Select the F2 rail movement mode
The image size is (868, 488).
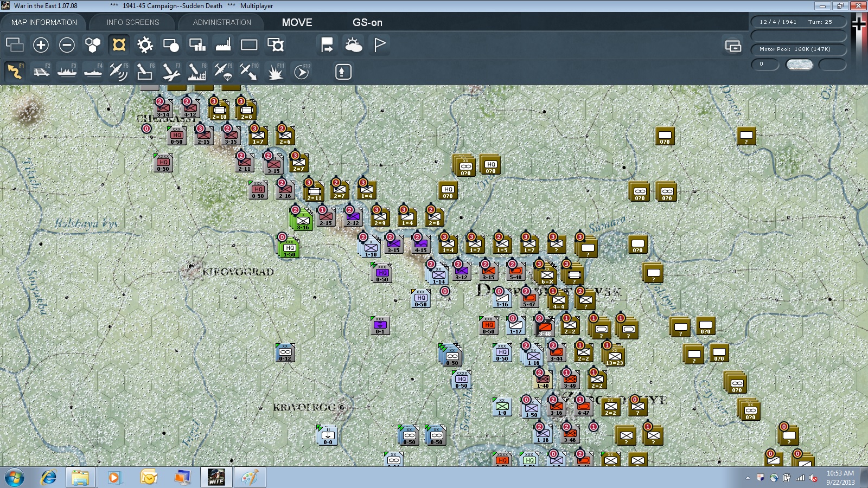click(x=41, y=72)
